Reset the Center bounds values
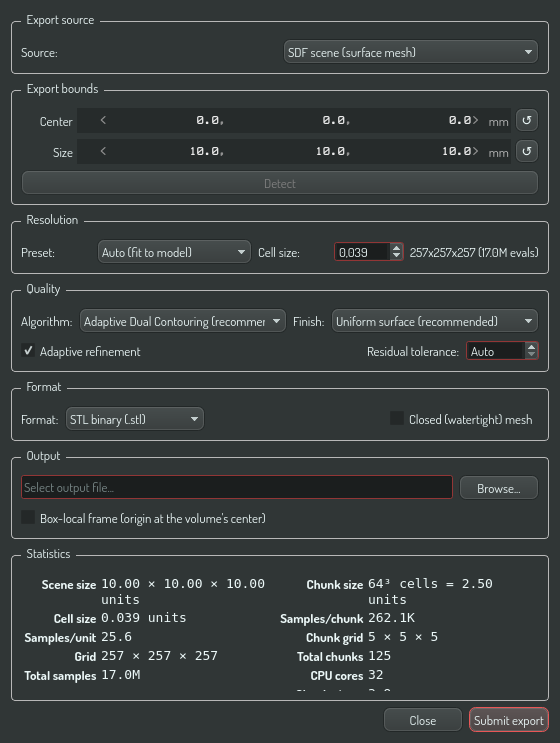 [x=526, y=120]
